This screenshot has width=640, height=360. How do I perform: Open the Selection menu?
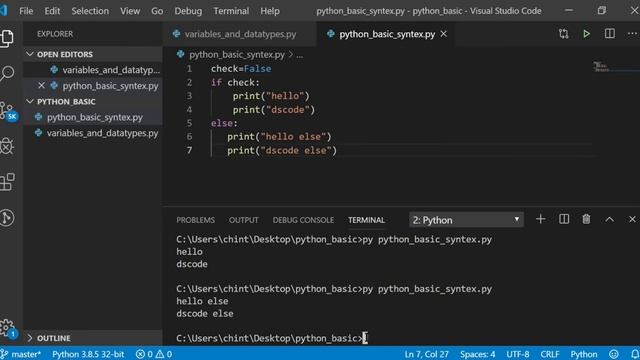90,11
